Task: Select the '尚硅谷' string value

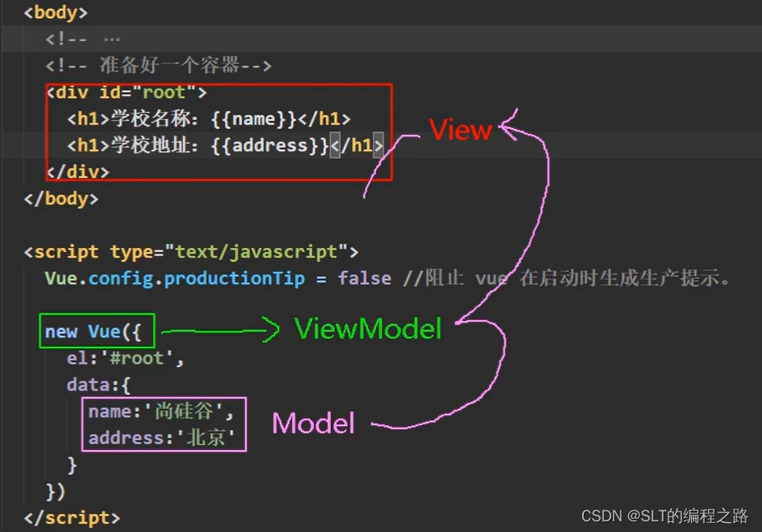Action: point(184,412)
